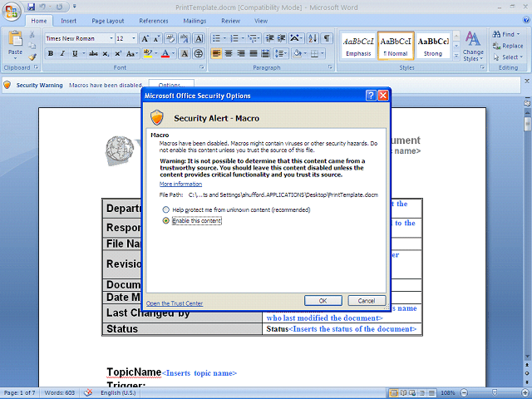Click the yellow highlight color button
Screen dimensions: 532x399
(x=148, y=53)
